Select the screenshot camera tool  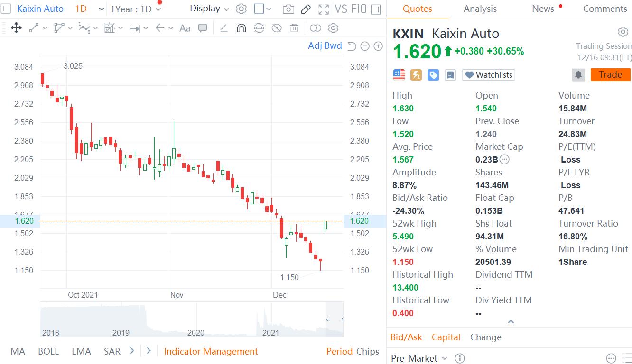point(288,9)
